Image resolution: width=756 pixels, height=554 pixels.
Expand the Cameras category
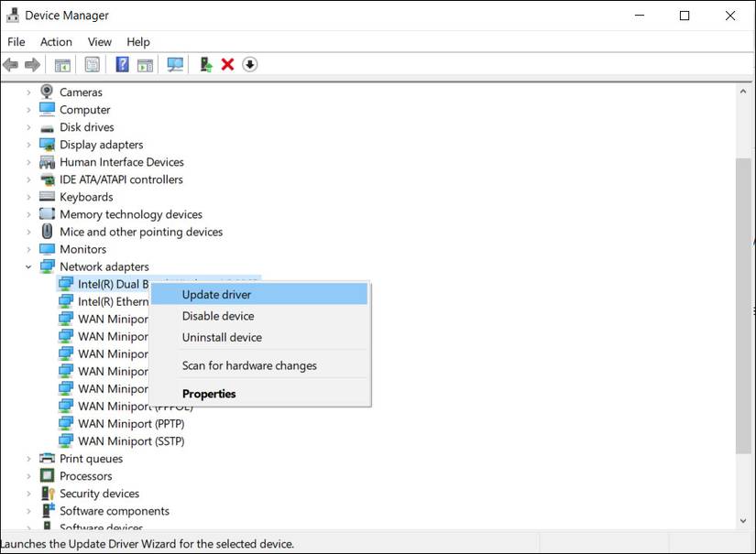(28, 92)
